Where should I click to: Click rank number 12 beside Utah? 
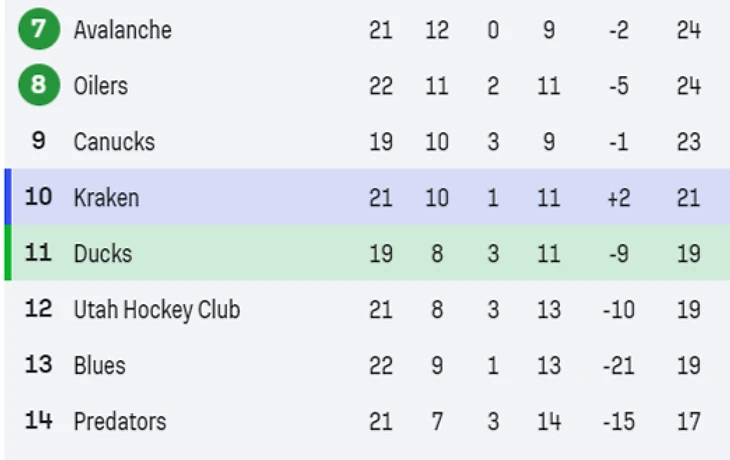[x=38, y=309]
